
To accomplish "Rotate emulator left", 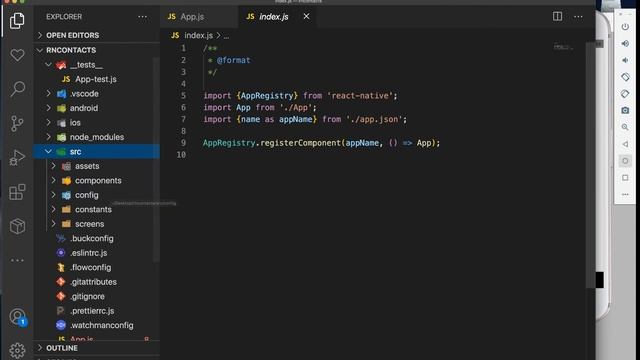I will (625, 77).
